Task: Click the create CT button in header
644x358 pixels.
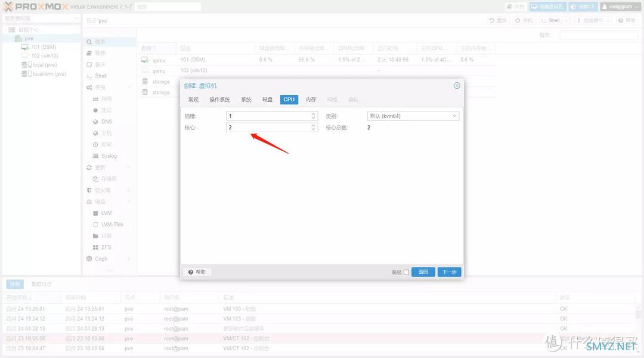Action: click(583, 7)
